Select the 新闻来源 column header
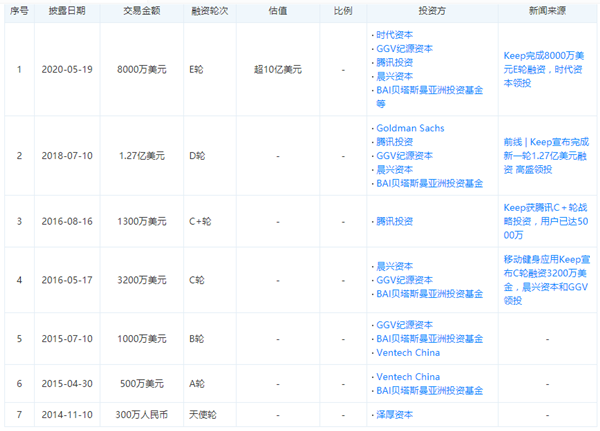600x431 pixels. pos(544,11)
